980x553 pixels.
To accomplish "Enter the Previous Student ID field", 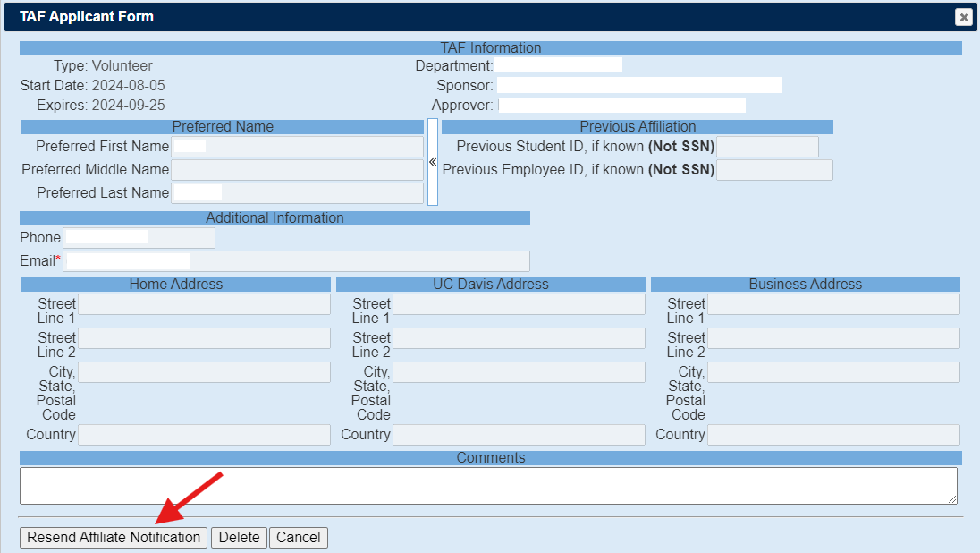I will click(x=767, y=147).
